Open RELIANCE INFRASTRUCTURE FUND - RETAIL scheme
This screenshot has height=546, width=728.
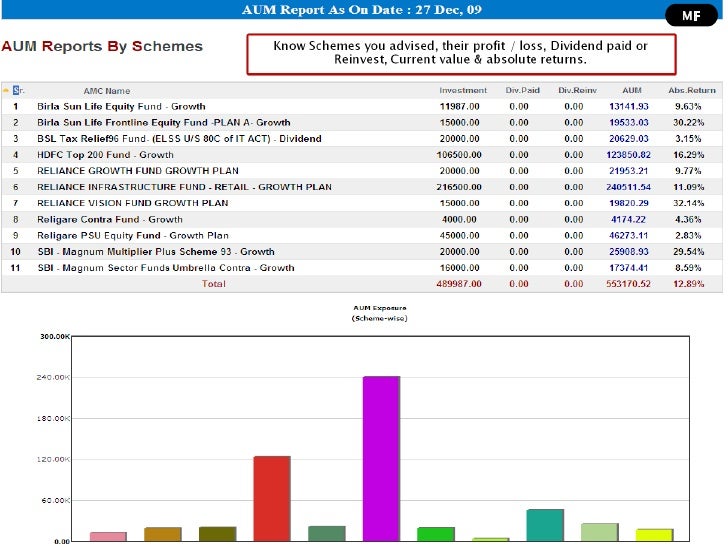pos(184,187)
